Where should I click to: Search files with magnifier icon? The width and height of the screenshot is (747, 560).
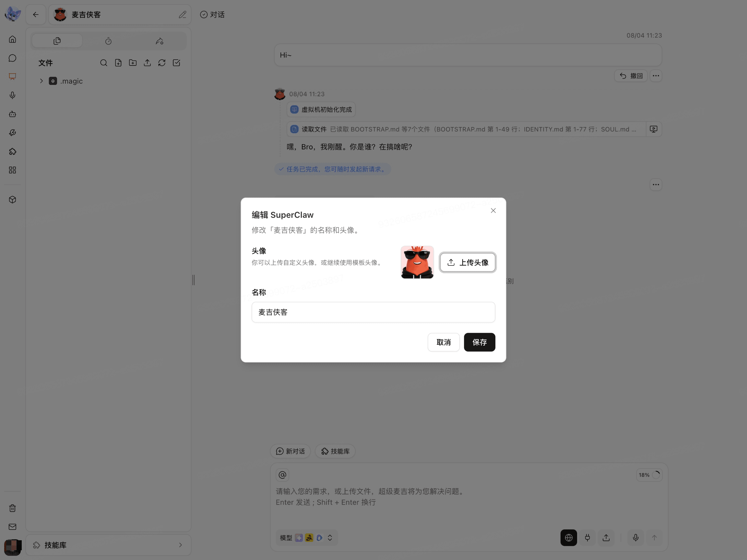104,63
